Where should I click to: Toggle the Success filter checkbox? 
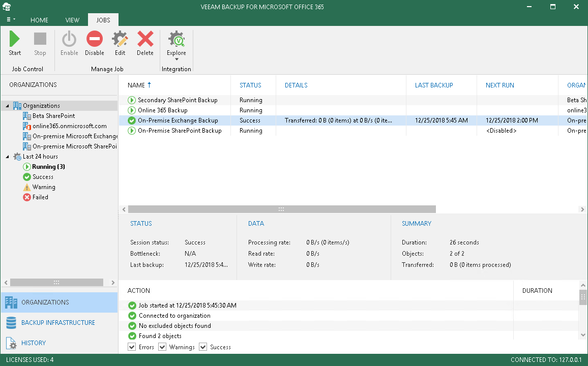pos(203,347)
